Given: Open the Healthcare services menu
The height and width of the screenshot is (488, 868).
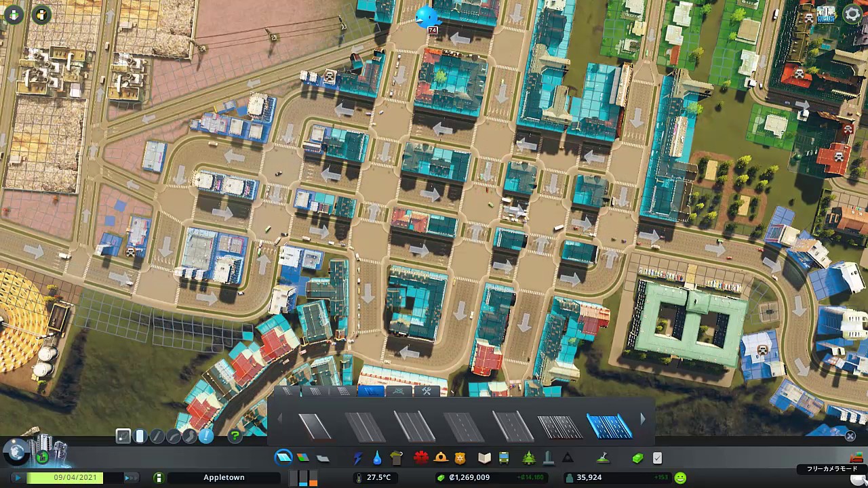Looking at the screenshot, I should 421,457.
